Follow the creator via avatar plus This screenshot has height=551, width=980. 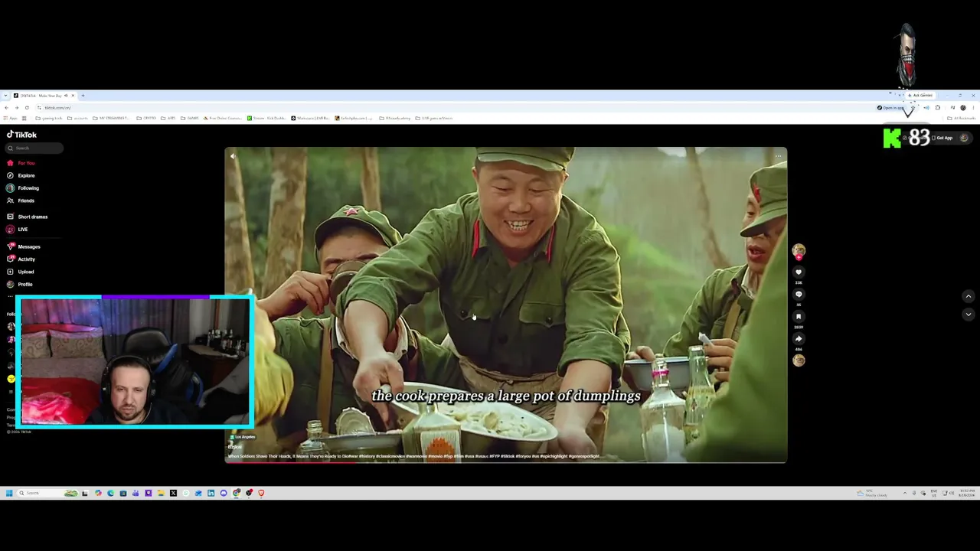coord(799,258)
